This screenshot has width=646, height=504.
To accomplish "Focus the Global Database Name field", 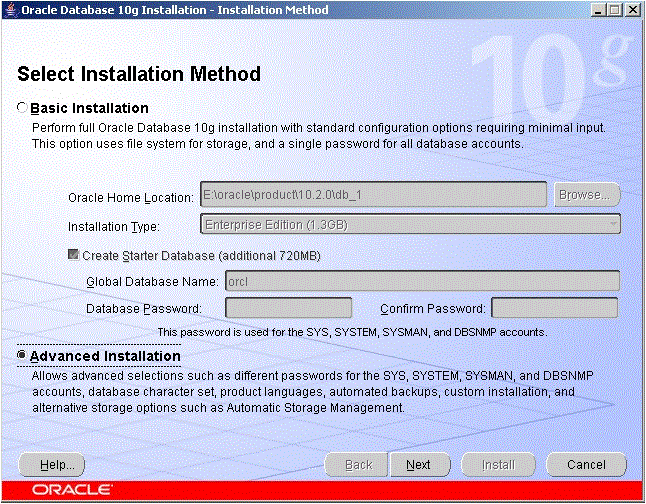I will [x=422, y=282].
